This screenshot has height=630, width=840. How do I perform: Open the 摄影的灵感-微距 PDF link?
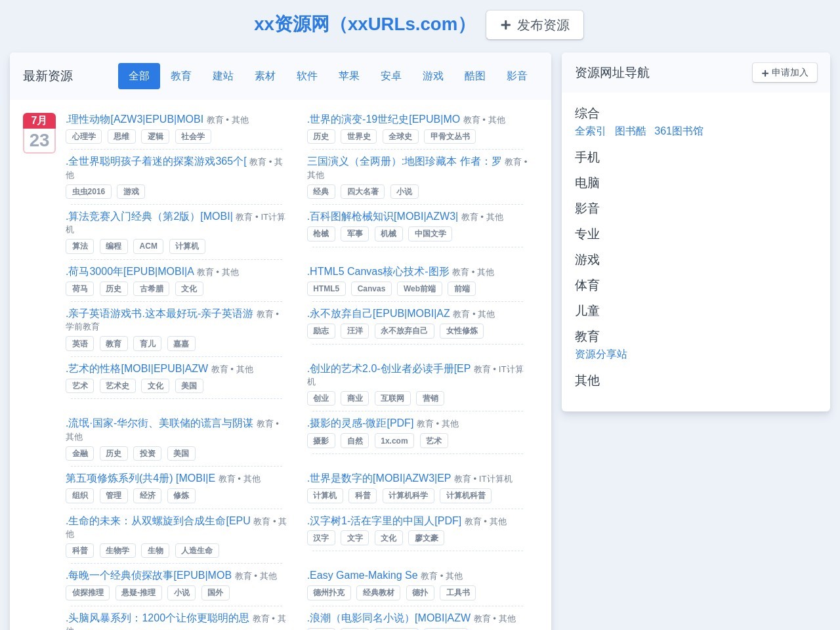tap(360, 423)
